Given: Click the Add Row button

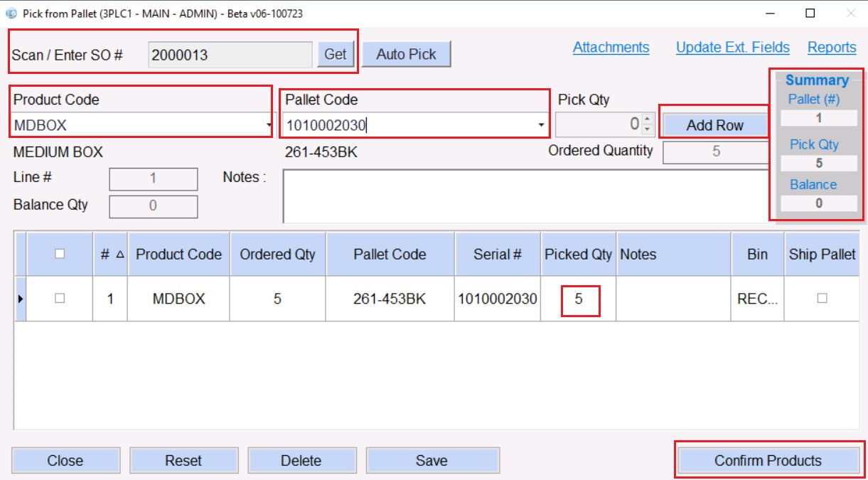Looking at the screenshot, I should [x=714, y=125].
